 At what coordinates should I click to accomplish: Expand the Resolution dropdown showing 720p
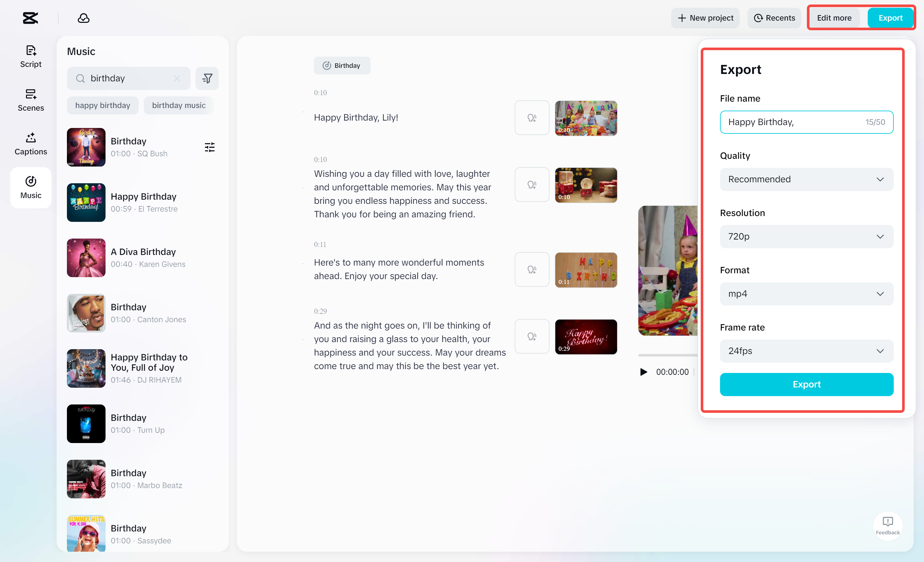click(806, 236)
